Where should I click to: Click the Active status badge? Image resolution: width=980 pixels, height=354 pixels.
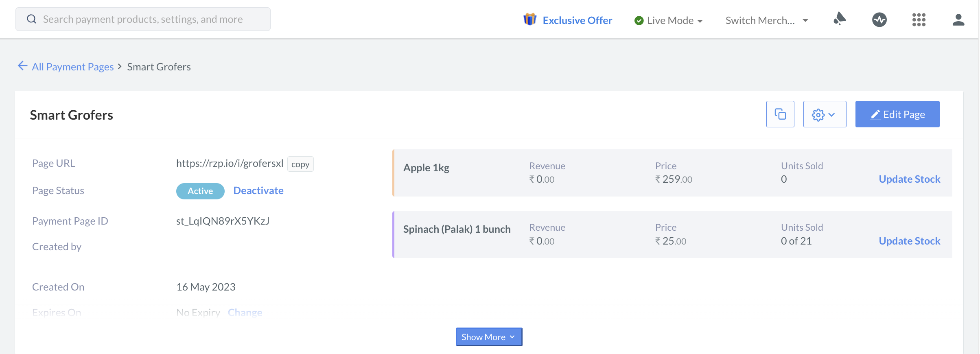(200, 191)
